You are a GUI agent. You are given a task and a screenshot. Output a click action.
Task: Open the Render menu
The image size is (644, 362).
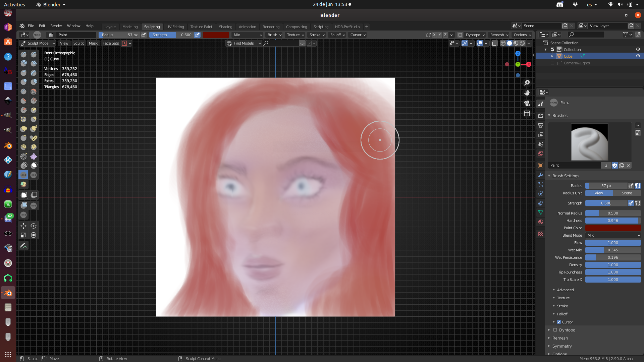coord(56,26)
